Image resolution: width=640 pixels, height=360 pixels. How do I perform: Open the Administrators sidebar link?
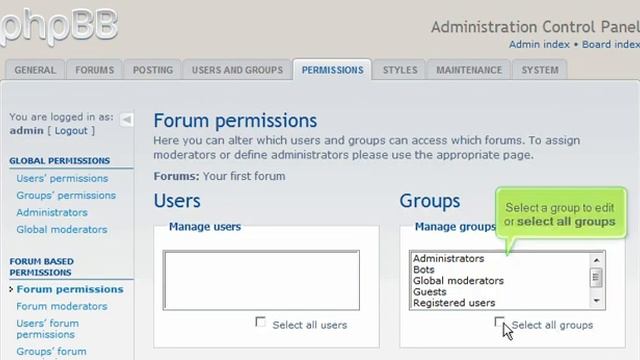pos(52,213)
